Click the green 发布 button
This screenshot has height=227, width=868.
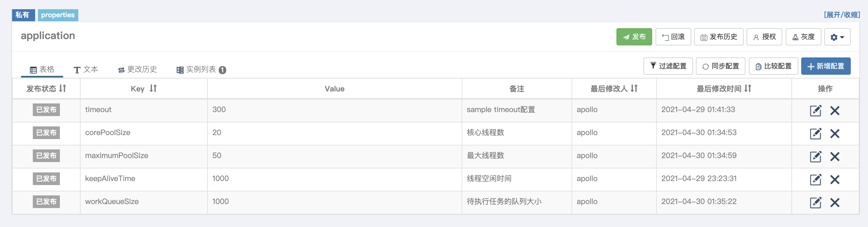[634, 37]
